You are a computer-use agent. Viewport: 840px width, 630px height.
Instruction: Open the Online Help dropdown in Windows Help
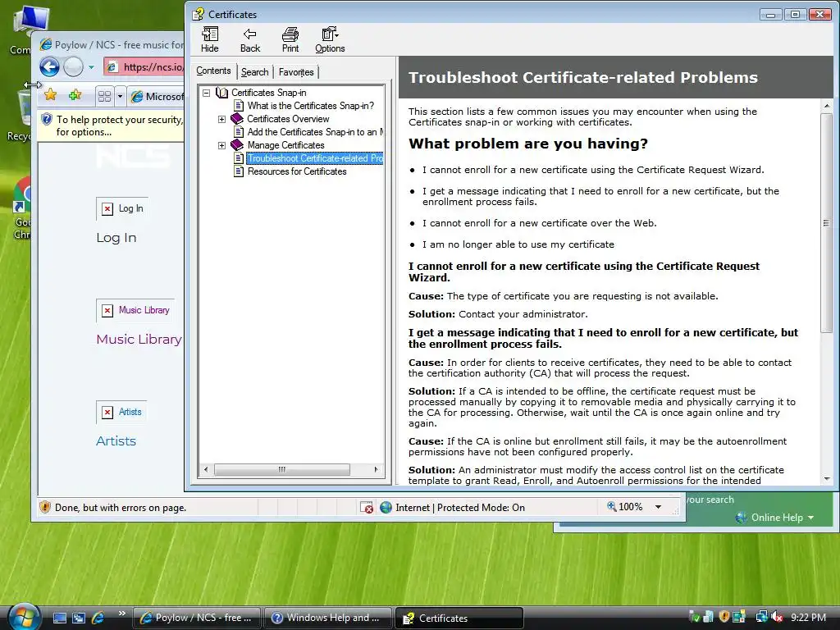(774, 518)
